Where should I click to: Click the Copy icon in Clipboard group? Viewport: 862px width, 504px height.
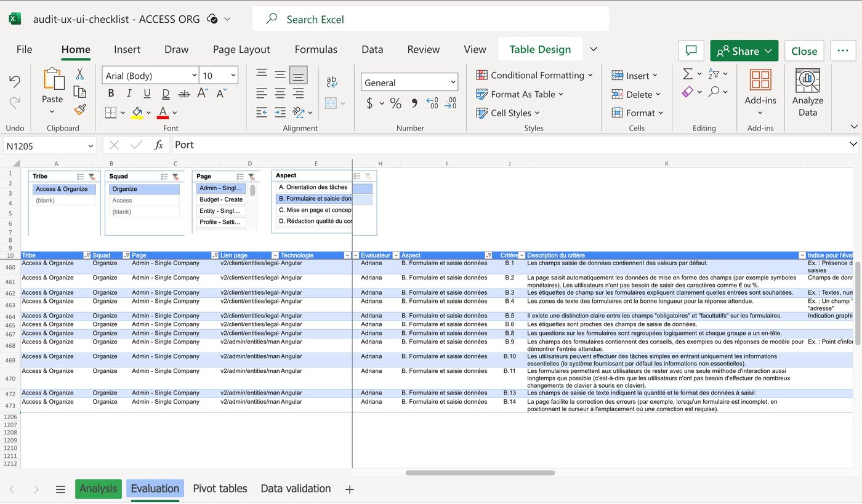tap(79, 92)
